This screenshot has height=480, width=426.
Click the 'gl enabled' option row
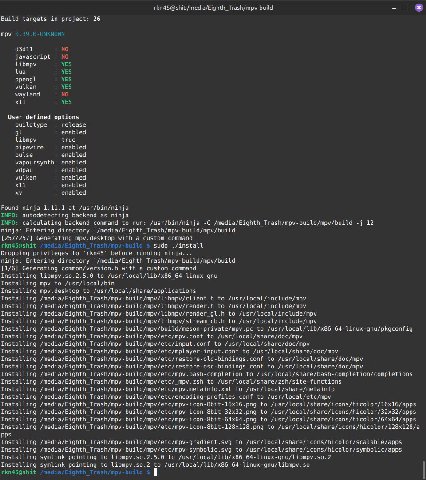click(51, 132)
